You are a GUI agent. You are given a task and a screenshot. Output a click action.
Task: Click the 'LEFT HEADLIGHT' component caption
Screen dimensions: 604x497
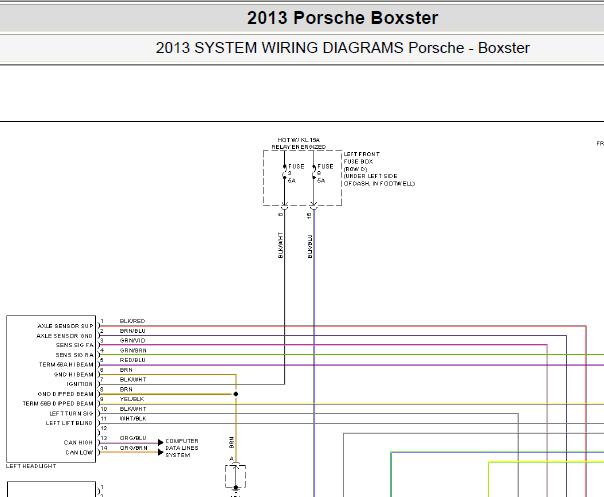pos(31,466)
